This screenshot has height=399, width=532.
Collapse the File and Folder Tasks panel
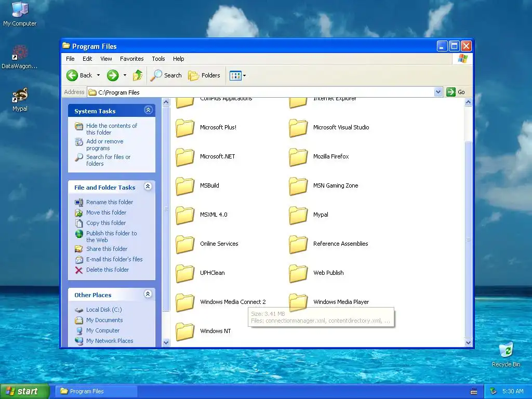pyautogui.click(x=148, y=187)
